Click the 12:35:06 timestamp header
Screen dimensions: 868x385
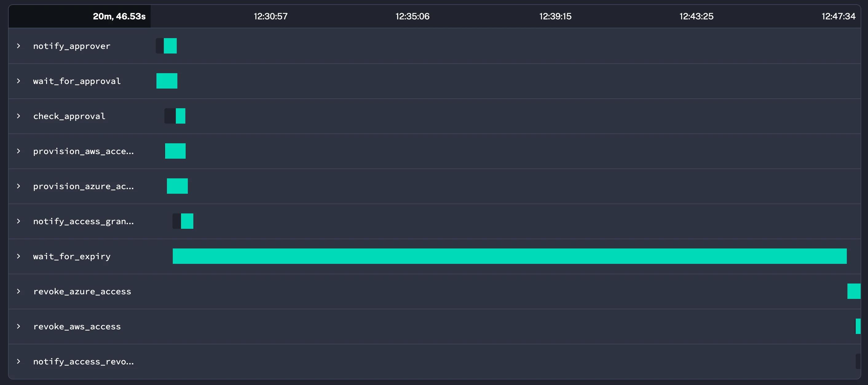[412, 16]
